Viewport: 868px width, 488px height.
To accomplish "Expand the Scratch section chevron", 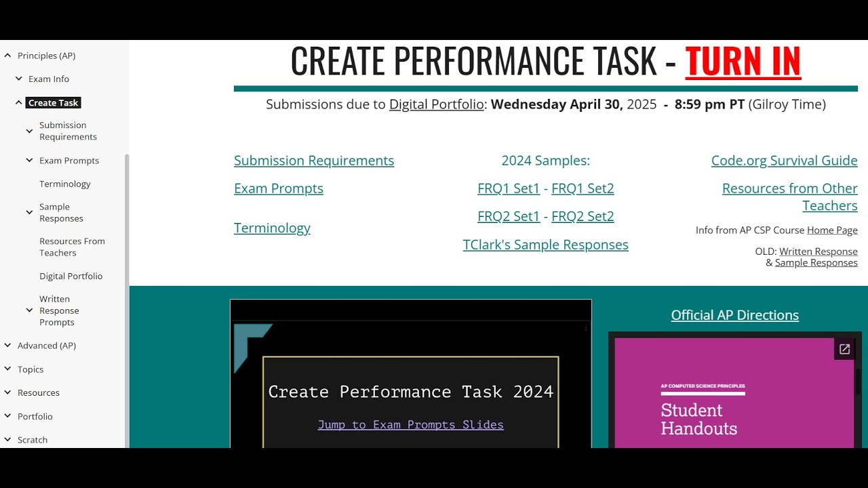I will [8, 440].
